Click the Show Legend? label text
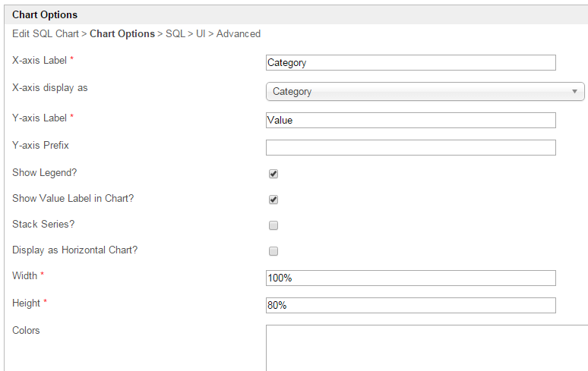588x371 pixels. [x=45, y=173]
